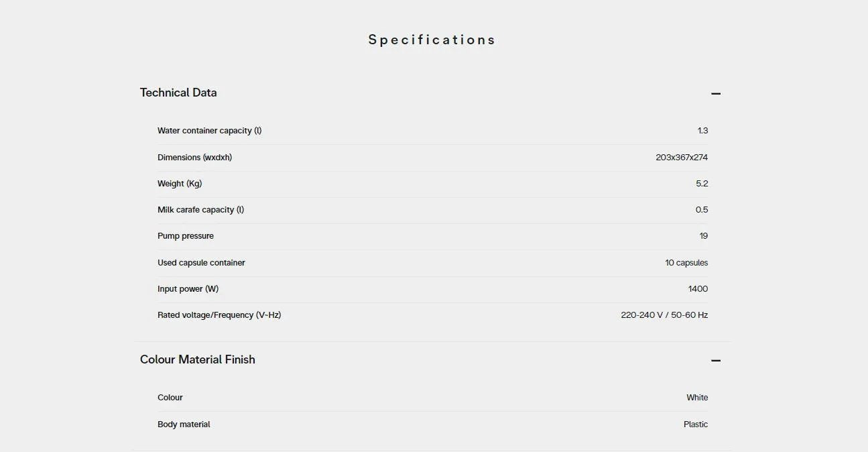Collapse Colour Material Finish using minus icon

716,360
